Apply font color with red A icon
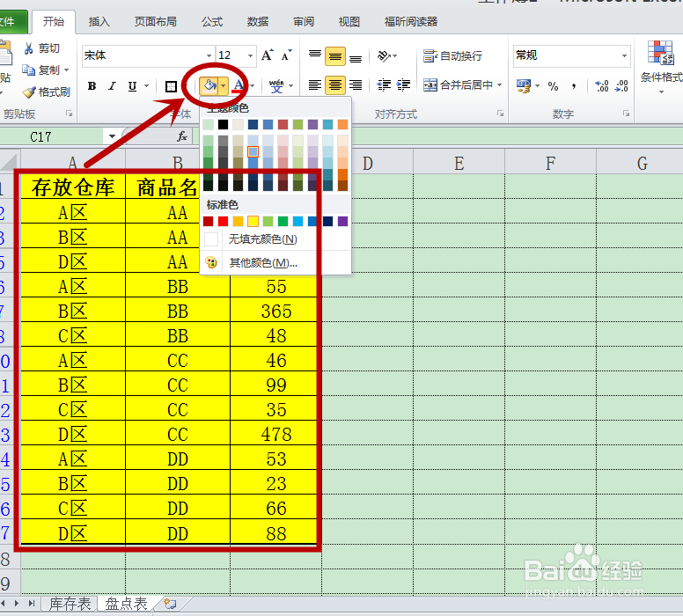 coord(238,85)
